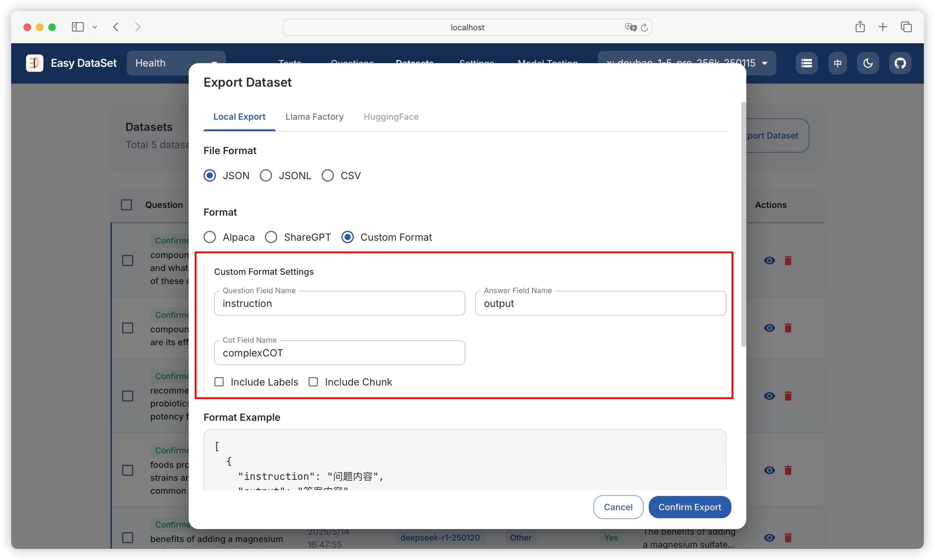Open the task list icon
The width and height of the screenshot is (935, 560).
pyautogui.click(x=806, y=63)
